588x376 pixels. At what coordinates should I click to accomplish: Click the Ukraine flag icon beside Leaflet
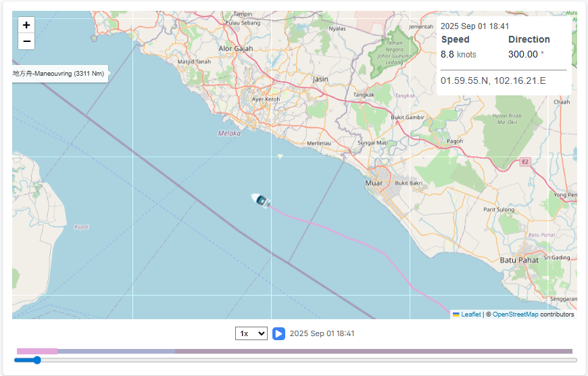pyautogui.click(x=456, y=314)
